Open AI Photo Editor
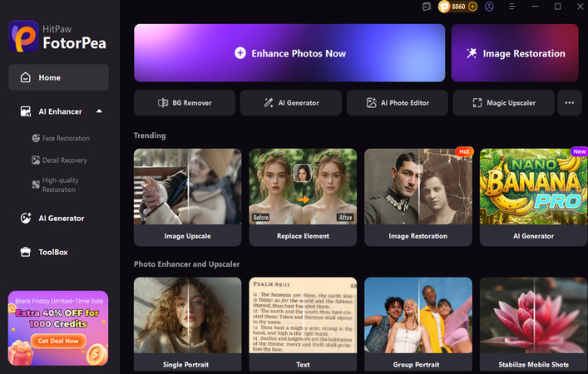588x374 pixels. coord(397,103)
